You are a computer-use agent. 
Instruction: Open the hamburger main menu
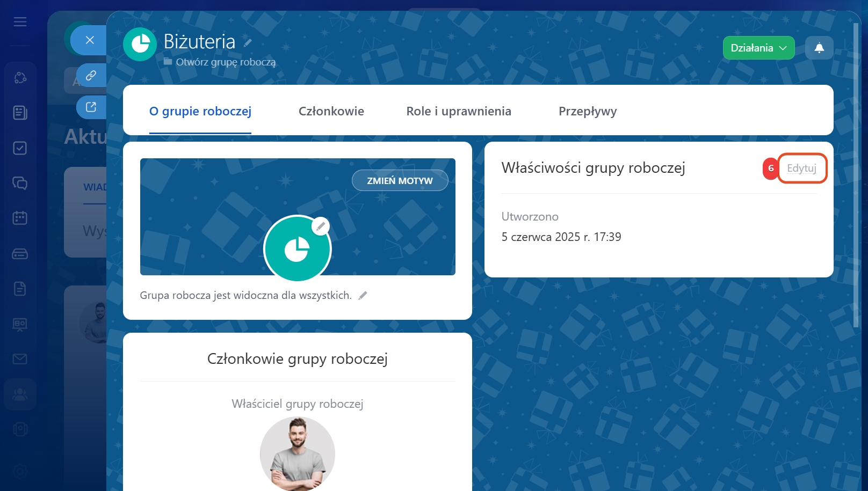click(20, 22)
